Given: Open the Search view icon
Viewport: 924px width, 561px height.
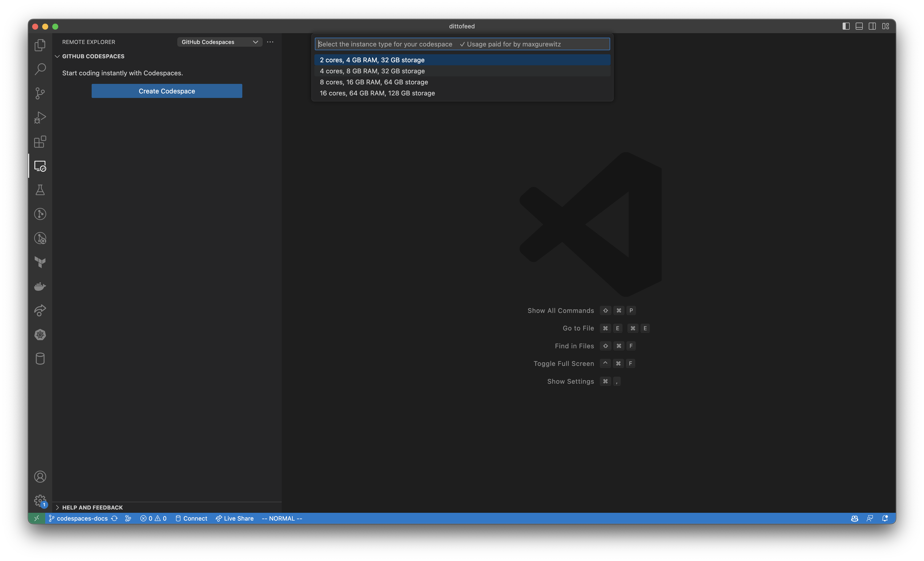Looking at the screenshot, I should point(40,69).
